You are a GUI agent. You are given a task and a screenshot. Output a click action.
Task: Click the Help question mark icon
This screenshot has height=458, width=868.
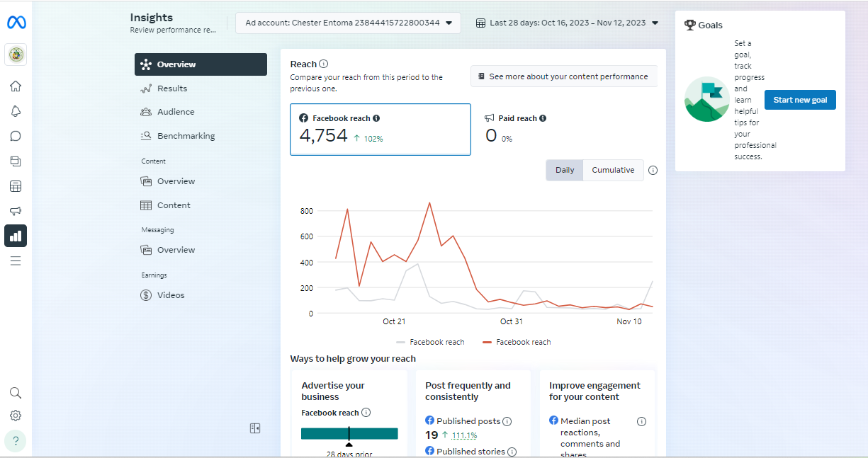click(x=16, y=441)
